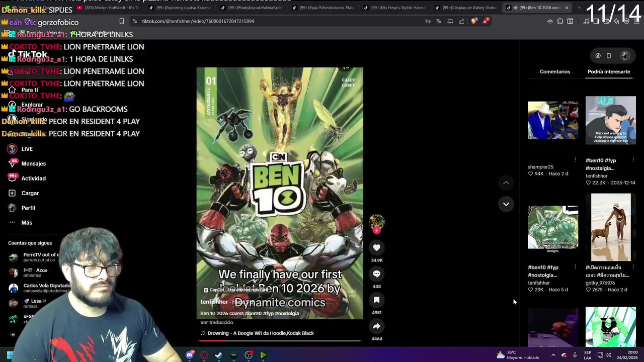
Task: Open options menu for shampier25 video
Action: (576, 160)
